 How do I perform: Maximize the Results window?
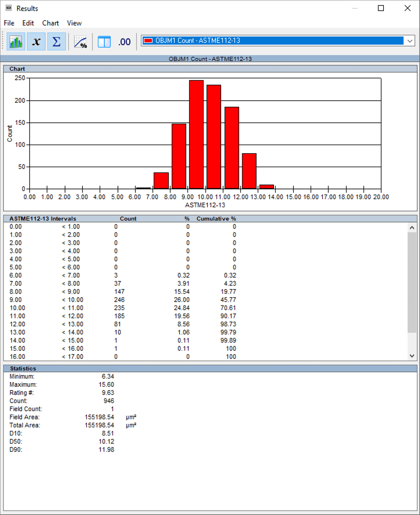point(381,8)
